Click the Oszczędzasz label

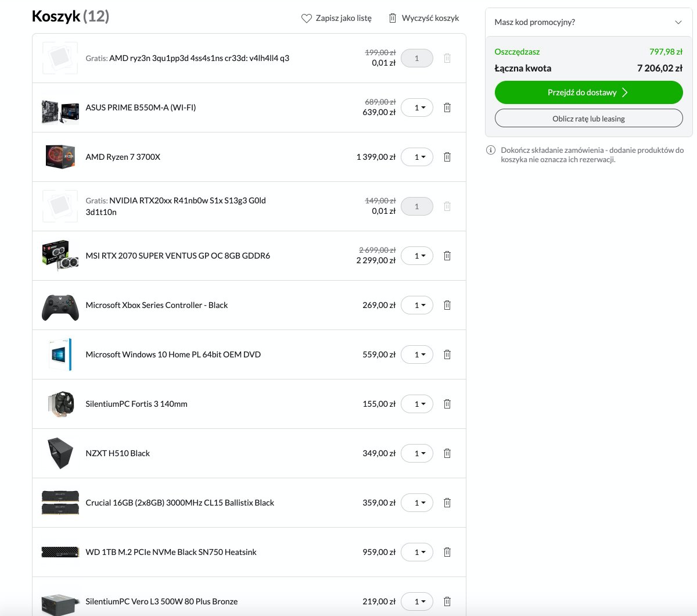click(x=517, y=52)
